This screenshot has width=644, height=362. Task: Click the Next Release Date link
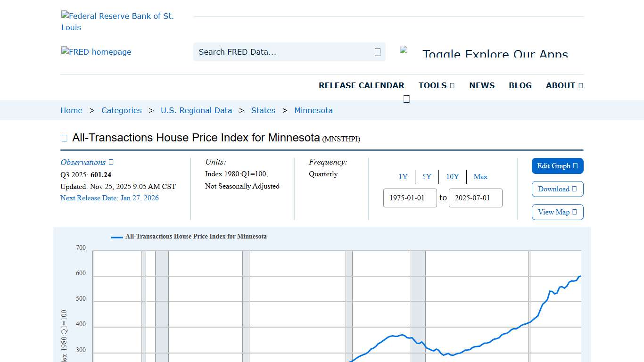[109, 198]
